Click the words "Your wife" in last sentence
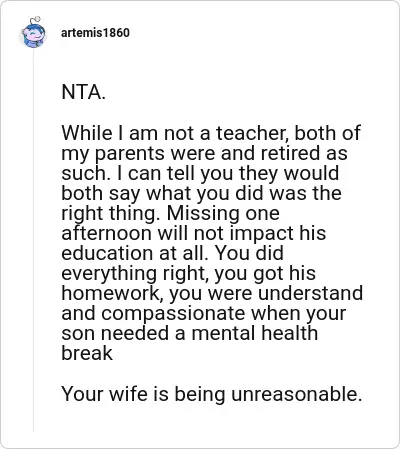 [x=104, y=394]
